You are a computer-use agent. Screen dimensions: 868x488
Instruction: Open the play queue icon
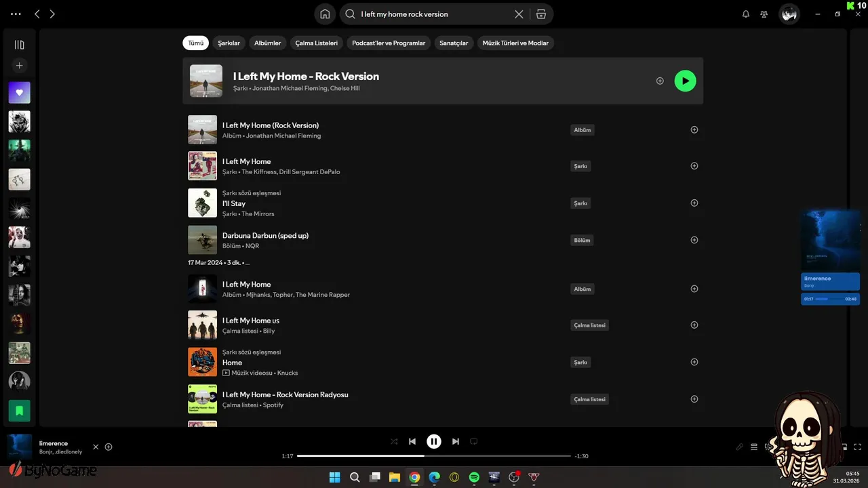click(754, 447)
